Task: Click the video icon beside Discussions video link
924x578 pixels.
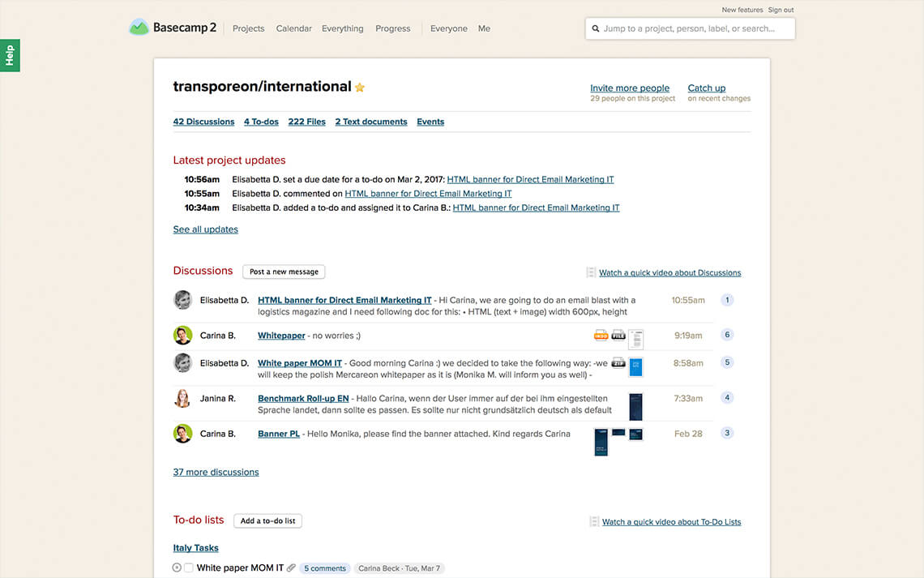Action: (591, 272)
